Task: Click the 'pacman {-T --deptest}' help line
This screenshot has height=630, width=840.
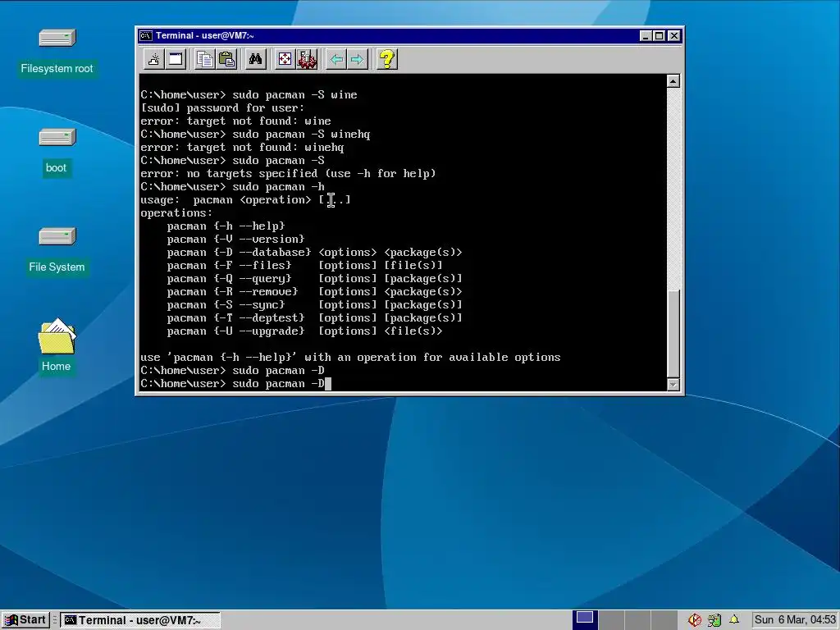Action: (314, 317)
